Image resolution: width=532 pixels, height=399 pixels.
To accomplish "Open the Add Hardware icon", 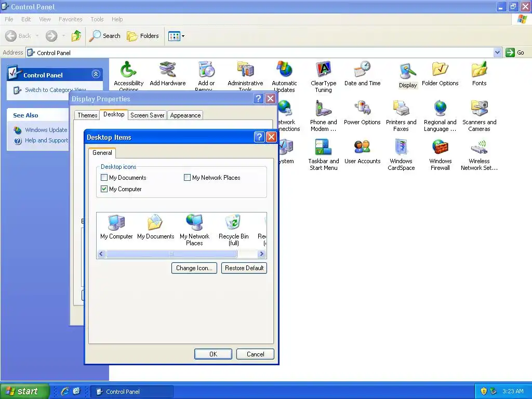I will point(168,73).
